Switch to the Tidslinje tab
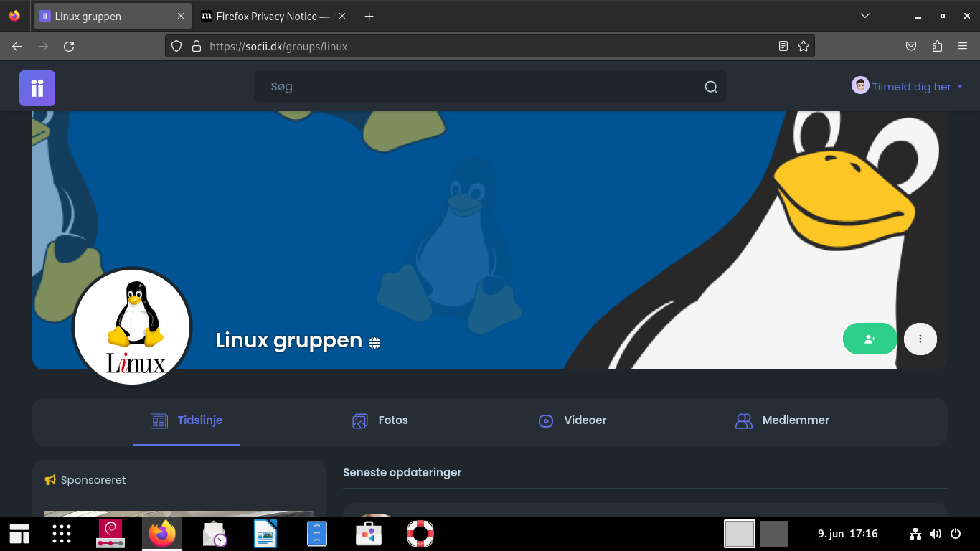Screen dimensions: 980x551 187,421
